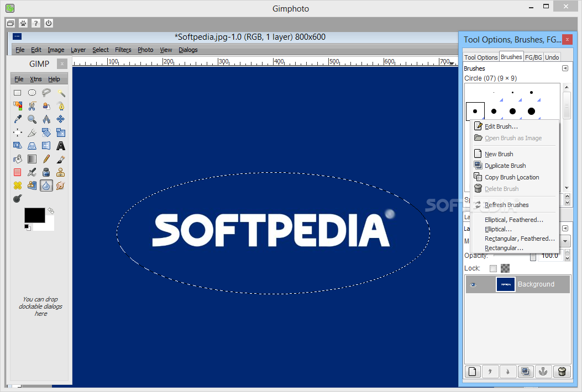Activate the Paths pen tool
This screenshot has height=392, width=582.
coord(61,106)
